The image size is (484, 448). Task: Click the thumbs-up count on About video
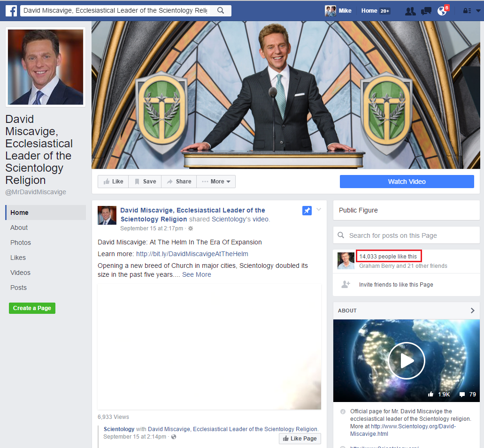(x=439, y=395)
